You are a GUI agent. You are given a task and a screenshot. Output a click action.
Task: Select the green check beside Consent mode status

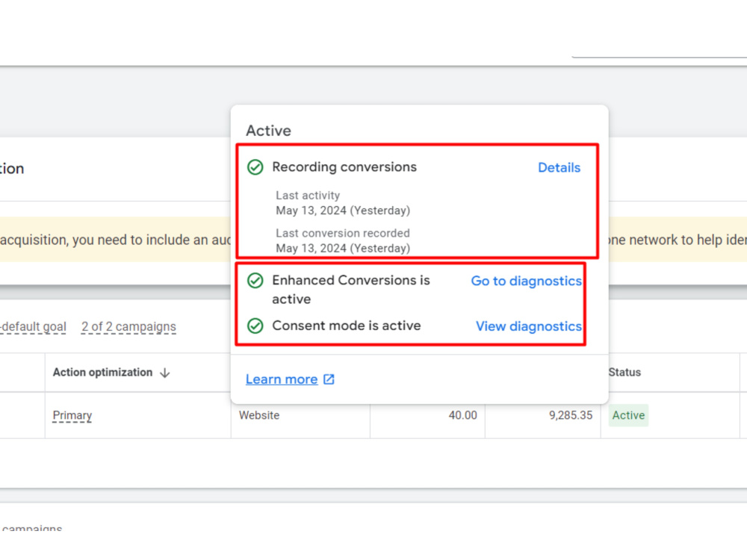pos(255,326)
